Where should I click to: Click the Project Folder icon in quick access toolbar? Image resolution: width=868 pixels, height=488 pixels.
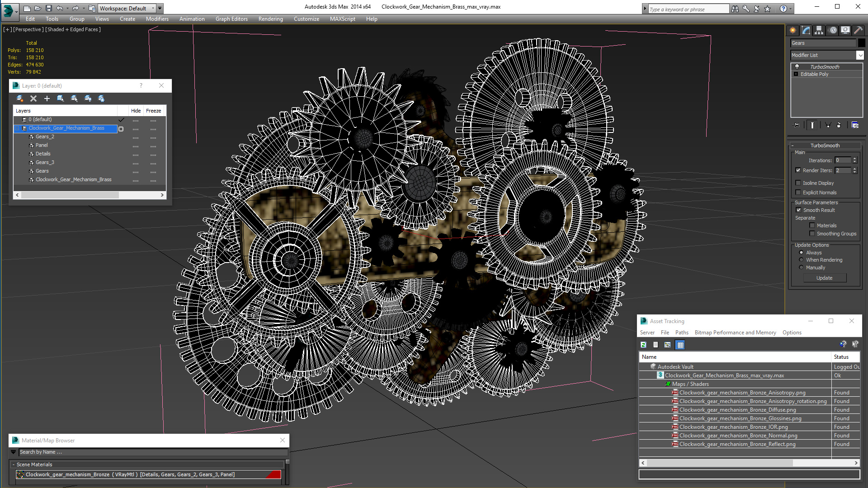tap(92, 8)
